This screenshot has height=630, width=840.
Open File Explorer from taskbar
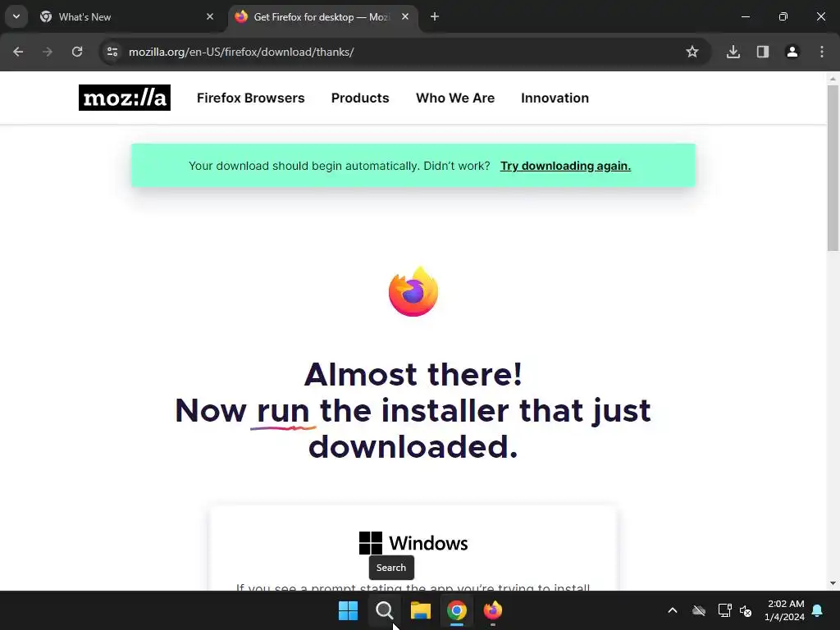[421, 610]
